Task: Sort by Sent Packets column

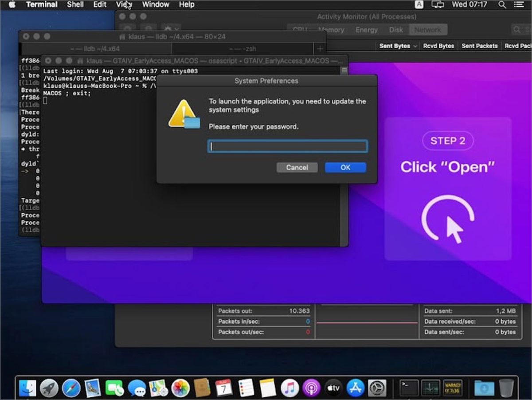Action: [480, 46]
